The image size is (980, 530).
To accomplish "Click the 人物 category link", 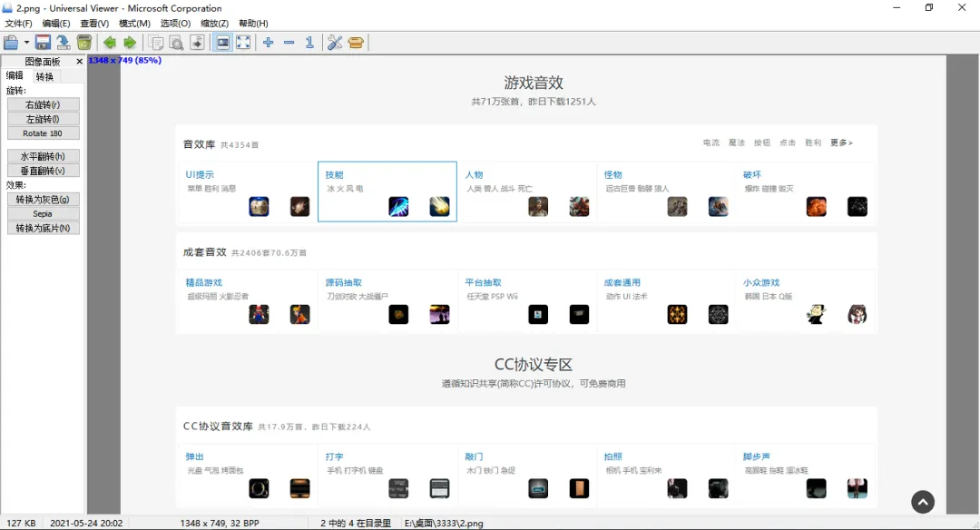I will pos(474,174).
